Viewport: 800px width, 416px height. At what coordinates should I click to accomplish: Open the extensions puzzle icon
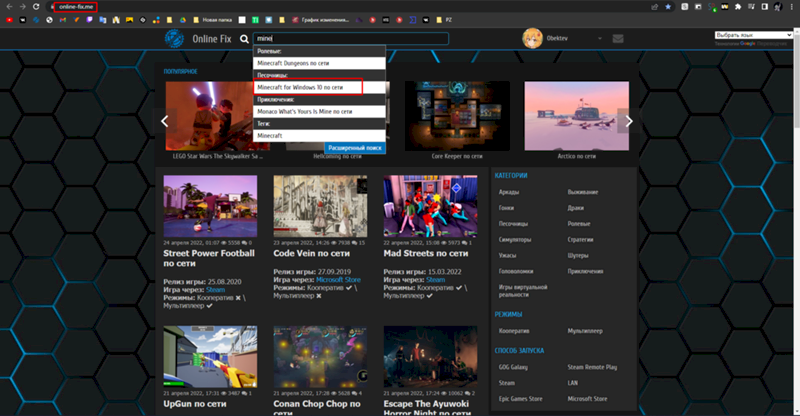pos(738,7)
